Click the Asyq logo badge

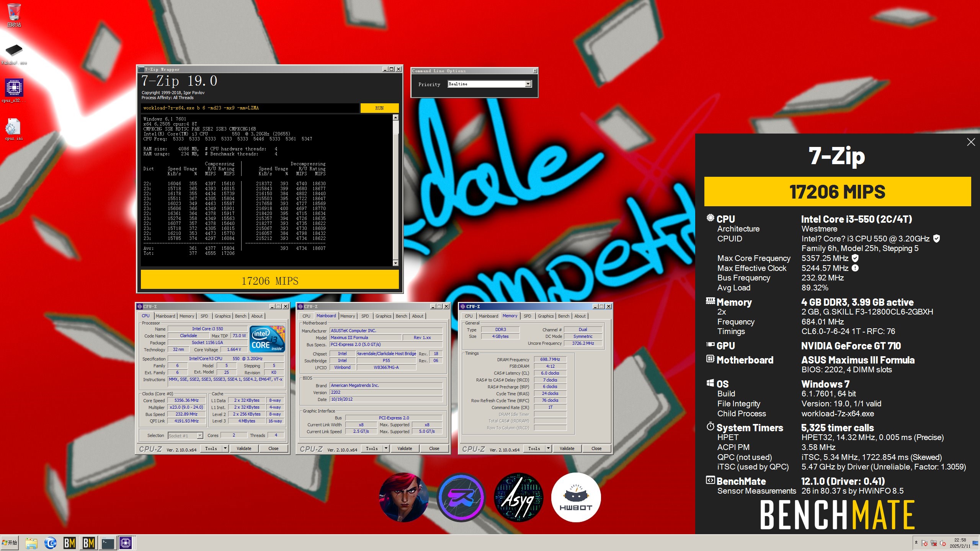[519, 497]
